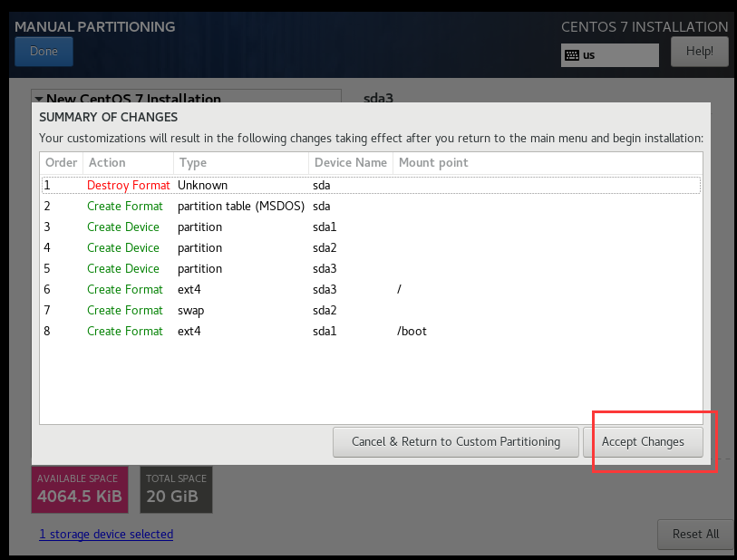Click the TOTAL SPACE 20 GiB box
This screenshot has height=560, width=737.
(176, 489)
